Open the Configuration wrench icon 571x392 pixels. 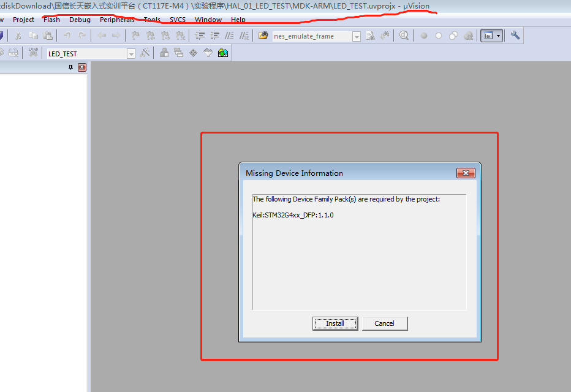click(x=515, y=36)
